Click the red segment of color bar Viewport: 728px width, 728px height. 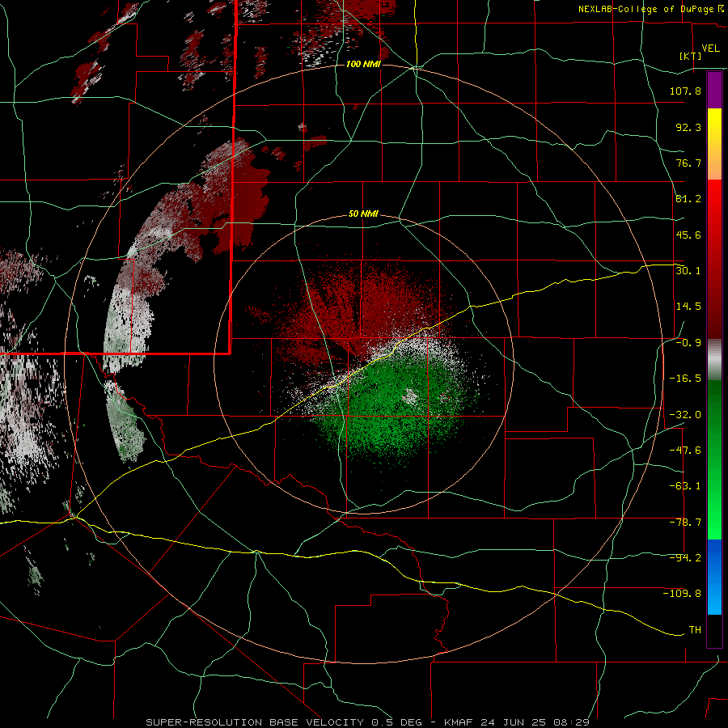(714, 259)
